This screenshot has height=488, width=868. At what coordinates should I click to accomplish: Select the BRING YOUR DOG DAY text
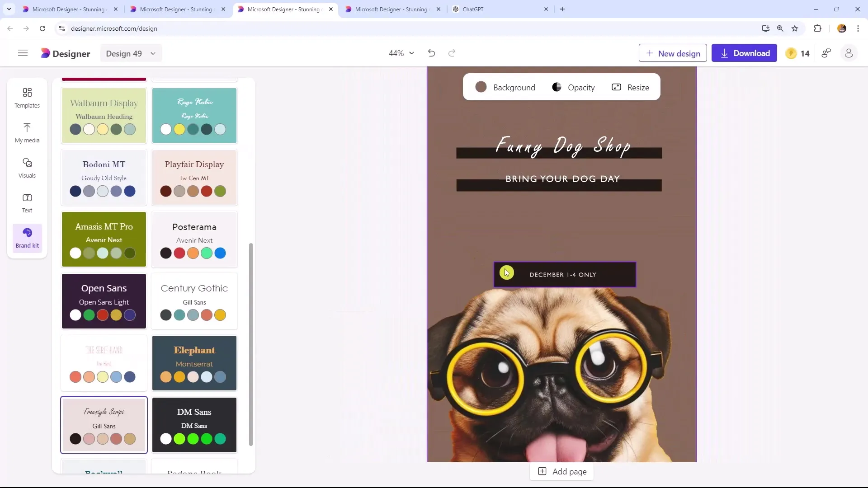pos(562,179)
